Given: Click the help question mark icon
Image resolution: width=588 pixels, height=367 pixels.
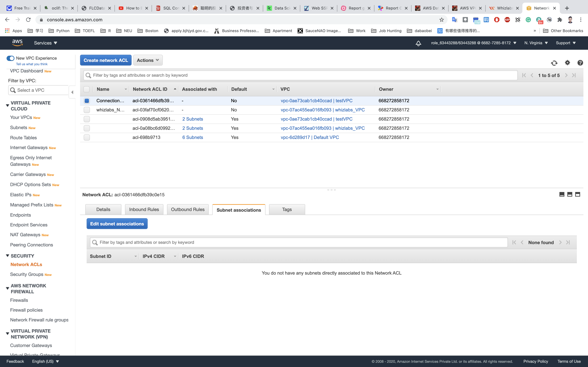Looking at the screenshot, I should click(580, 63).
